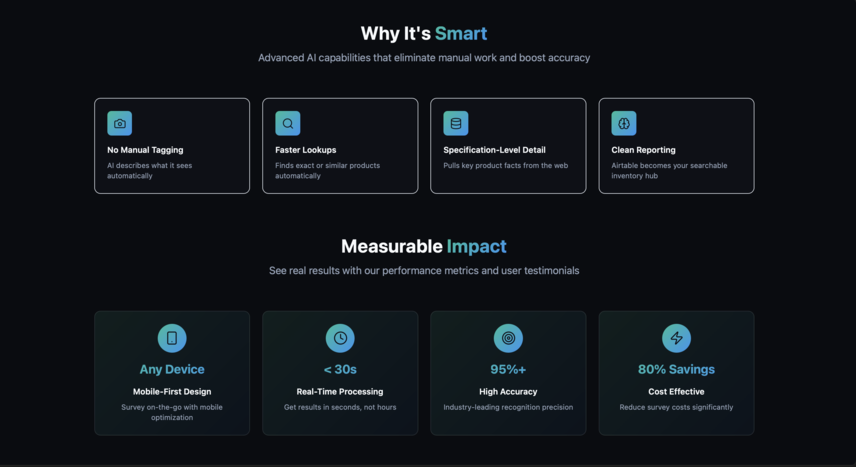Click the Measurable Impact heading
The width and height of the screenshot is (856, 467).
(x=424, y=246)
